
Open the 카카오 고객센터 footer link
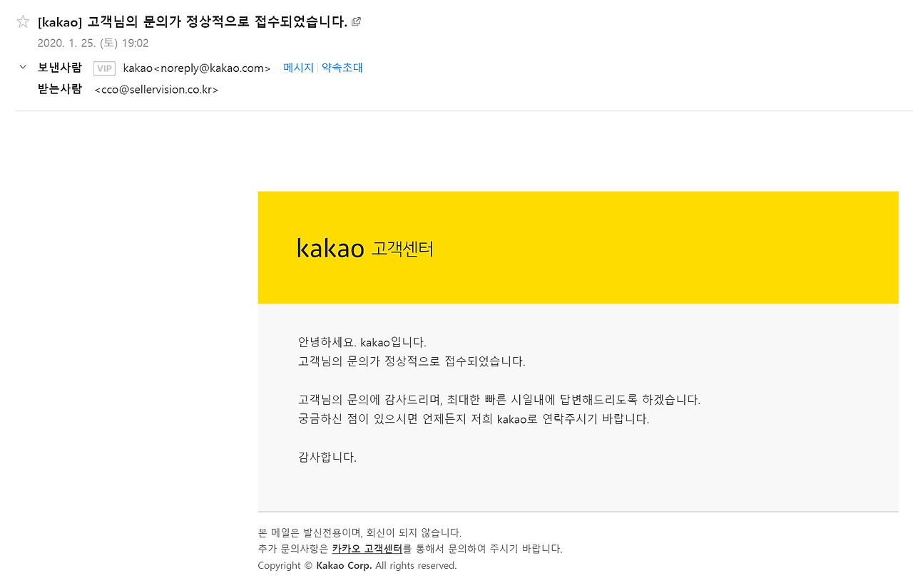(367, 549)
